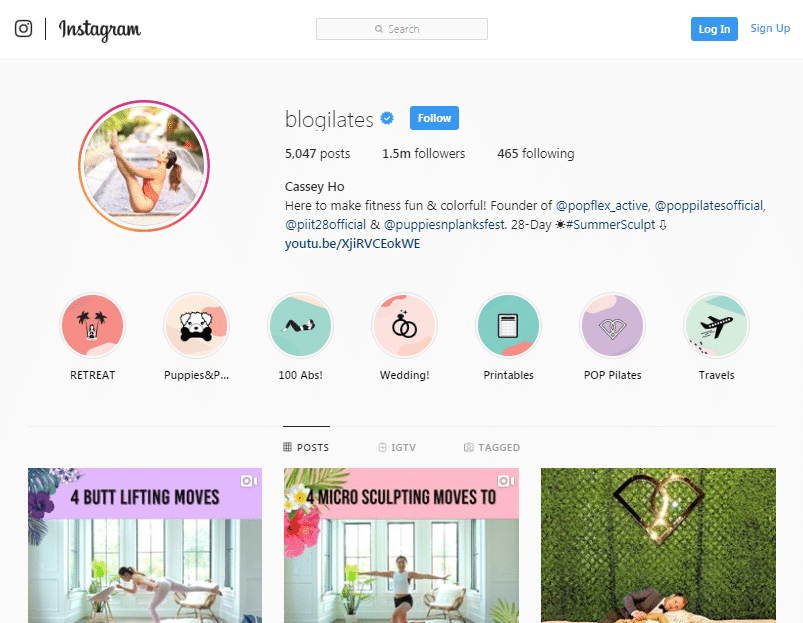Screen dimensions: 803x623
Task: View the 100 Abs! highlight circle
Action: click(x=301, y=325)
